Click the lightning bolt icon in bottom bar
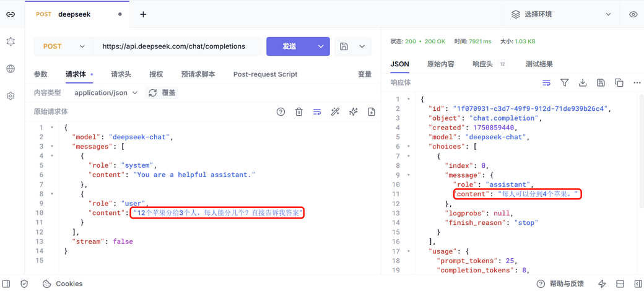Screen dimensions: 644x291 point(602,284)
